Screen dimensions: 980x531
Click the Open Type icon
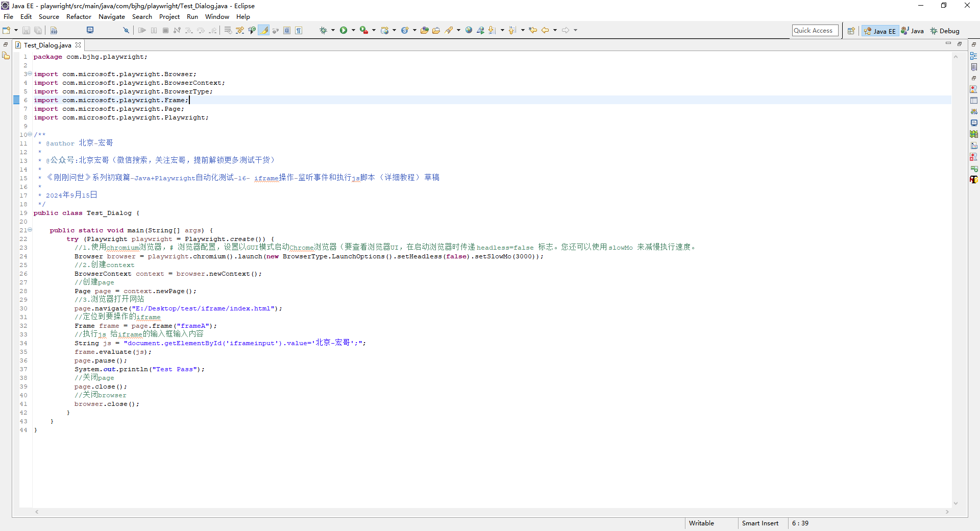424,31
